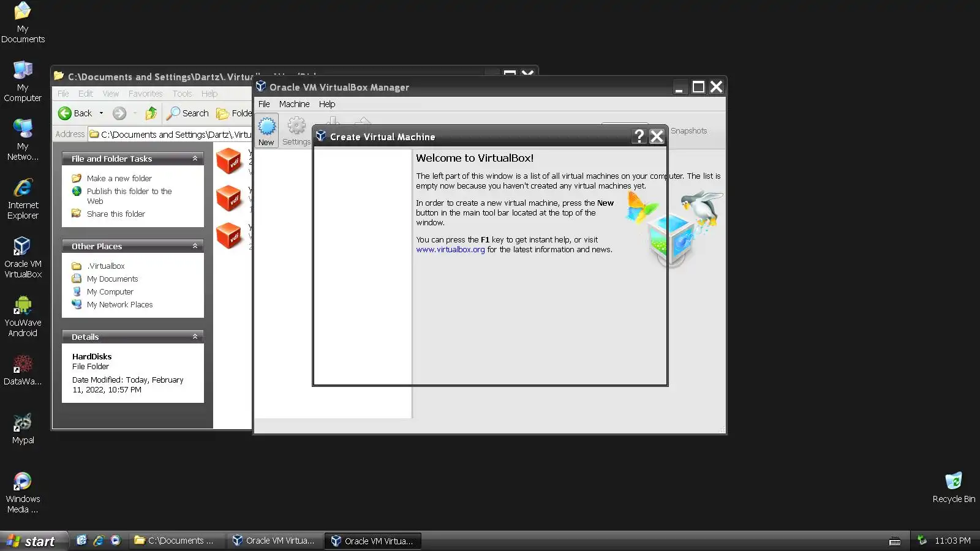The height and width of the screenshot is (551, 980).
Task: Close the Create Virtual Machine dialog
Action: point(657,137)
